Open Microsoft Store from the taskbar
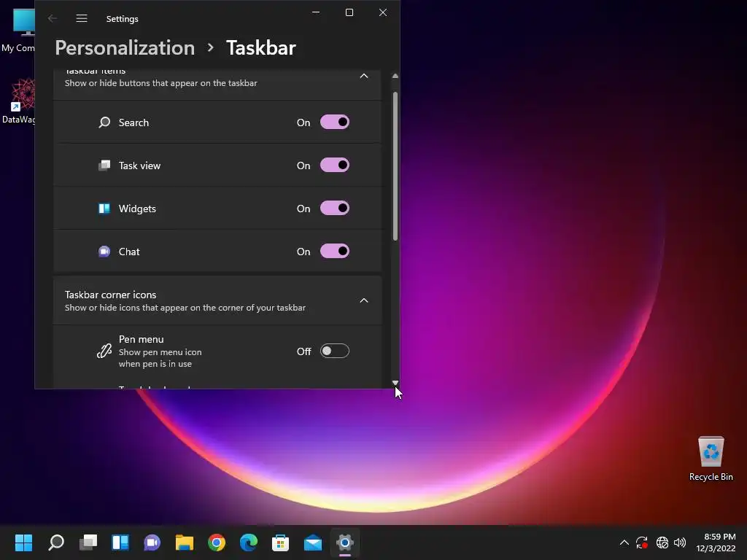The height and width of the screenshot is (560, 747). tap(281, 542)
